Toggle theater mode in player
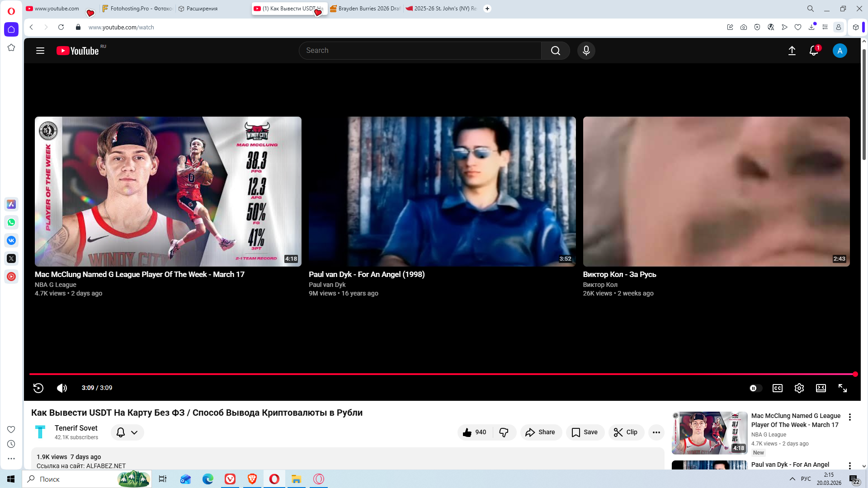 point(821,388)
